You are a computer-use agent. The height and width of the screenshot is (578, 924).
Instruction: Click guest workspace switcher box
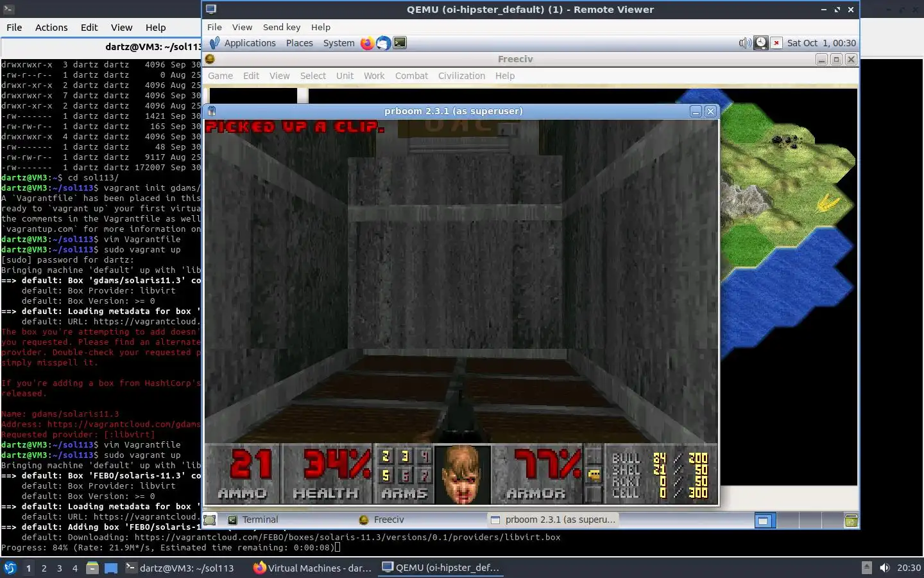763,520
